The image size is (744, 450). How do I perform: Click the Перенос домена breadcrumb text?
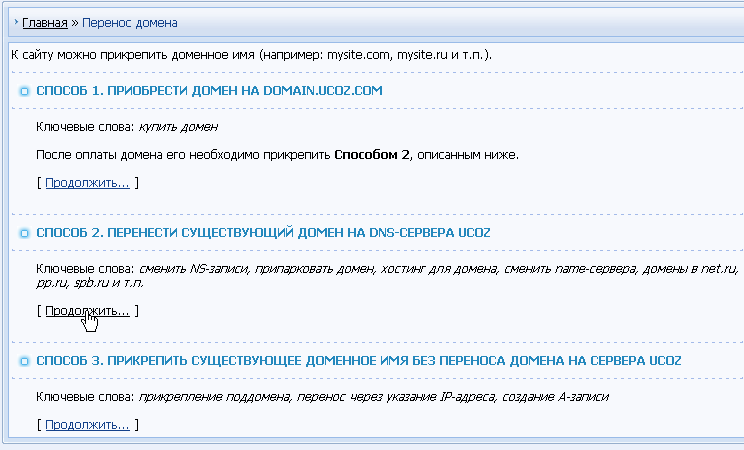(x=130, y=23)
